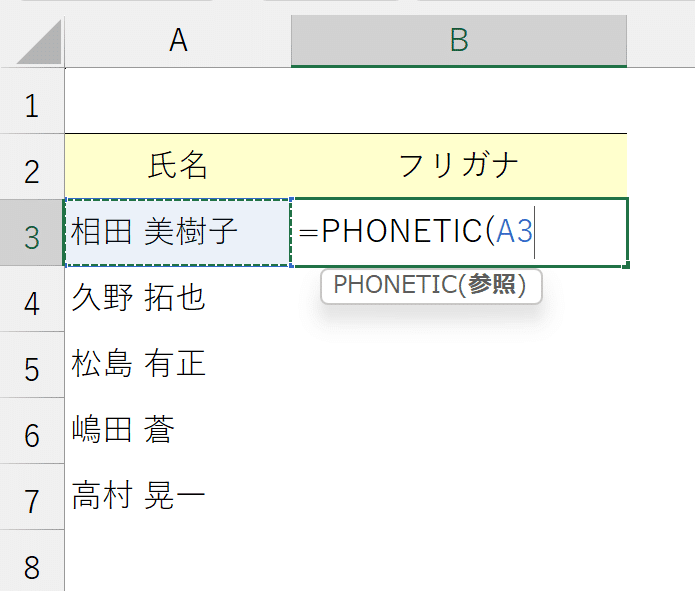695x591 pixels.
Task: Select row 6 header
Action: pyautogui.click(x=32, y=431)
